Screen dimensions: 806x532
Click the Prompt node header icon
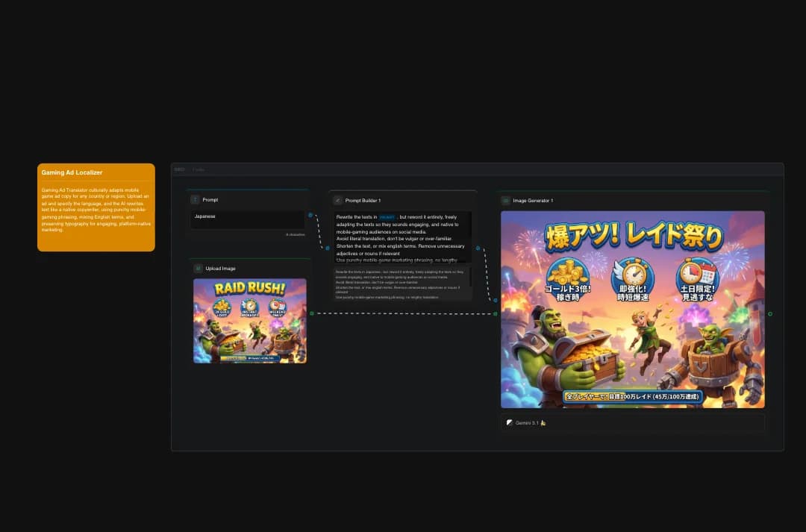[195, 200]
